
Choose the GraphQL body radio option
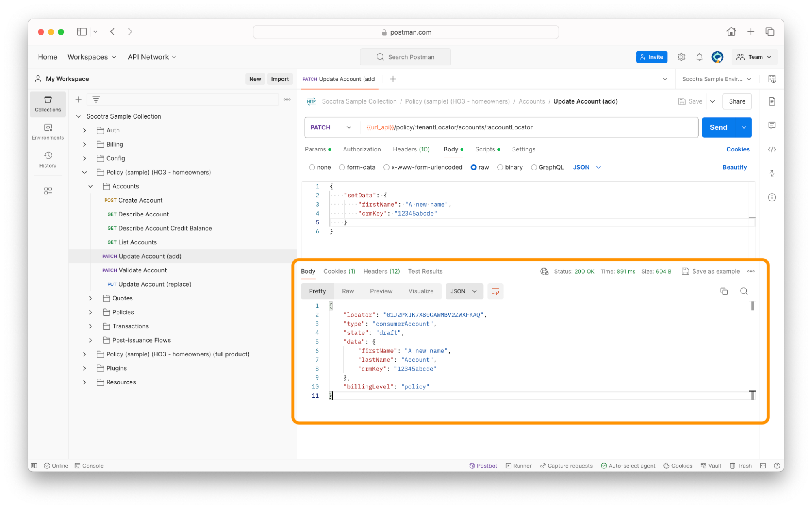(x=534, y=167)
